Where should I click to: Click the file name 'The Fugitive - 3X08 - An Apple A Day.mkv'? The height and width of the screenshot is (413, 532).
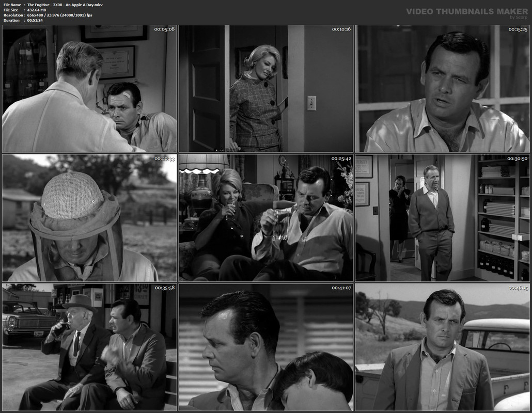65,5
